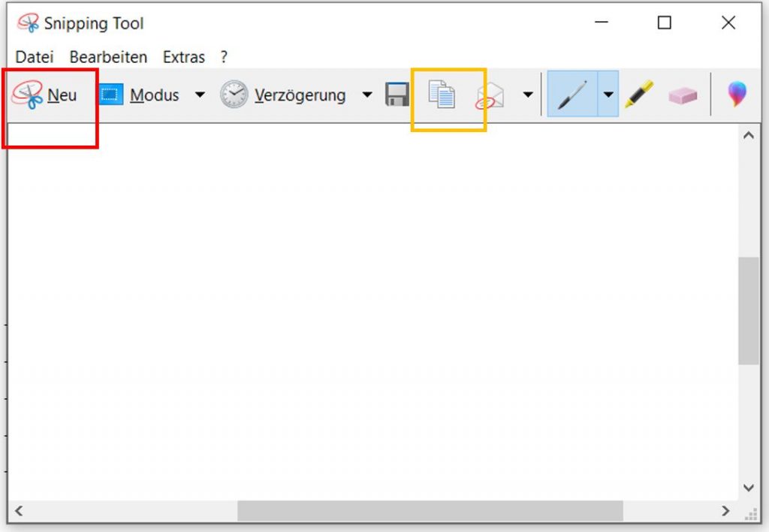Start a new snip with Neu
Screen dimensions: 769x532
45,95
